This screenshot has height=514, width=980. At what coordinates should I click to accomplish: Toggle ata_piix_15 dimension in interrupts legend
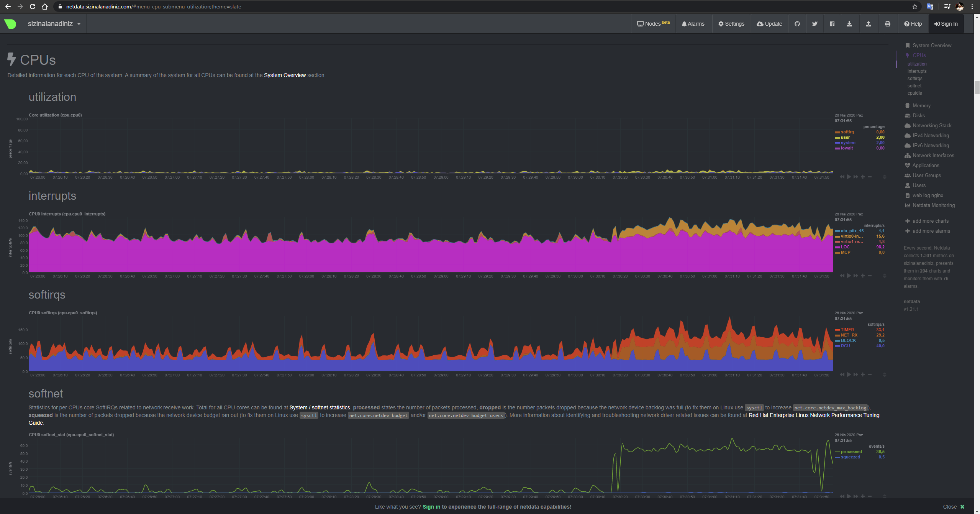pyautogui.click(x=852, y=231)
